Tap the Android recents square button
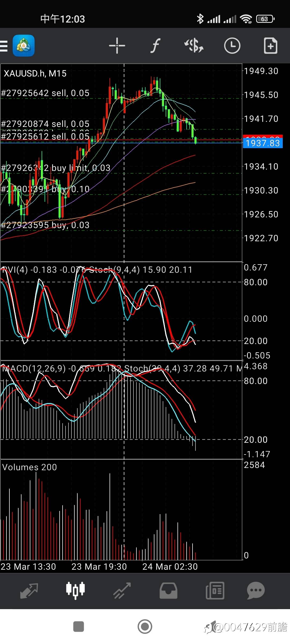The height and width of the screenshot is (644, 290). (x=78, y=627)
